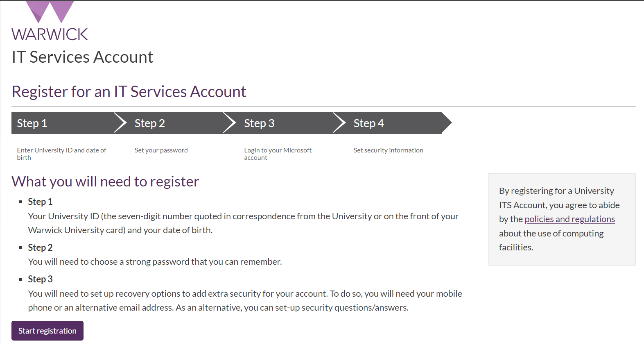The image size is (644, 343).
Task: Click the chevron arrow between Step 1 and Step 2
Action: pyautogui.click(x=120, y=123)
